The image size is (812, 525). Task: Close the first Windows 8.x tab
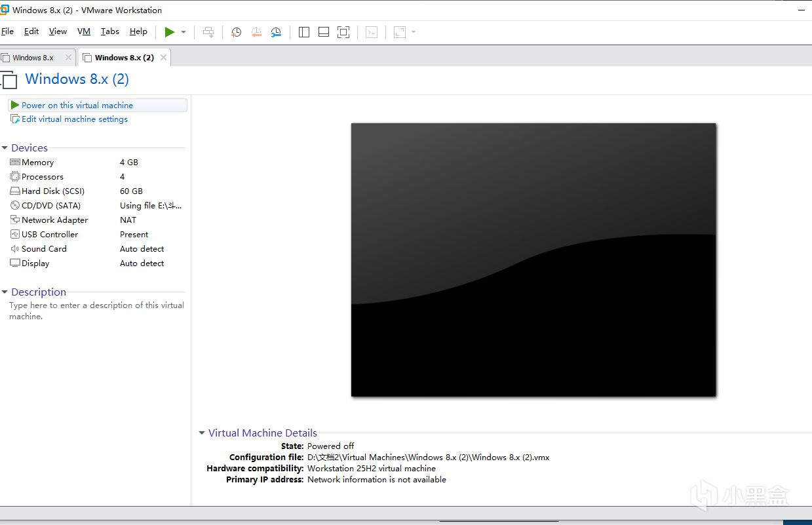[69, 58]
